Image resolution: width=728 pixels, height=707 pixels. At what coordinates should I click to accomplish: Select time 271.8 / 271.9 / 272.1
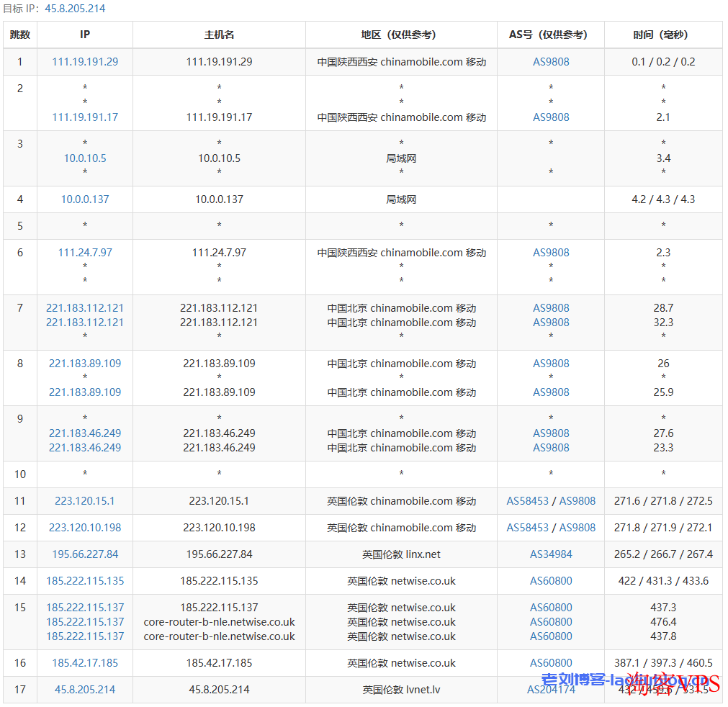(x=663, y=527)
